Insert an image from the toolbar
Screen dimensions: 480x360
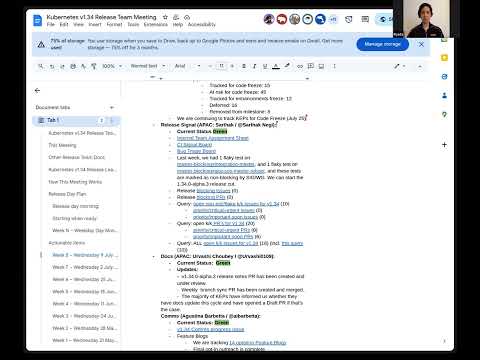point(321,66)
